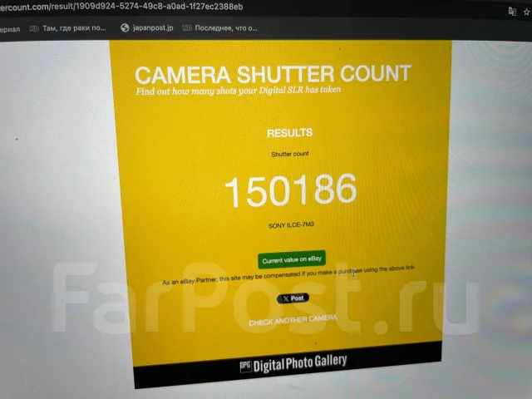Click the globe icon of japanpost.jp bookmark
532x399 pixels.
(125, 28)
